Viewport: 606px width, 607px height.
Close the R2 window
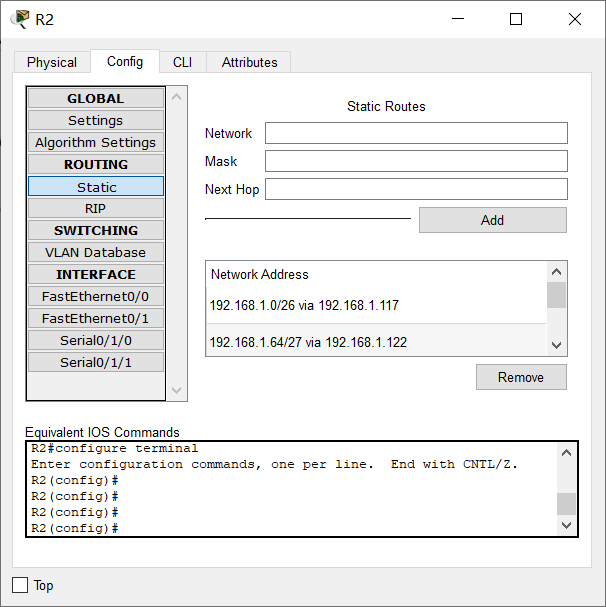click(575, 19)
